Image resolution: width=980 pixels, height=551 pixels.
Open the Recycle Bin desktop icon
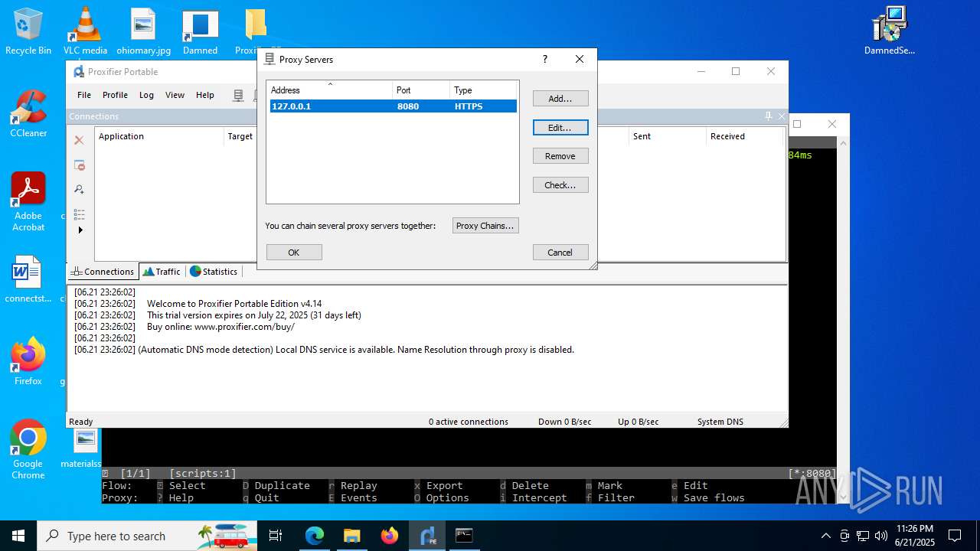28,31
